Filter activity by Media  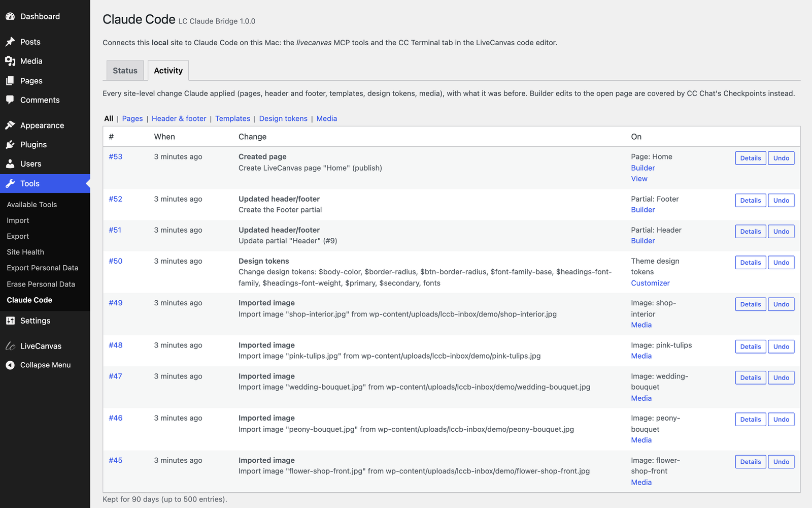(x=327, y=118)
